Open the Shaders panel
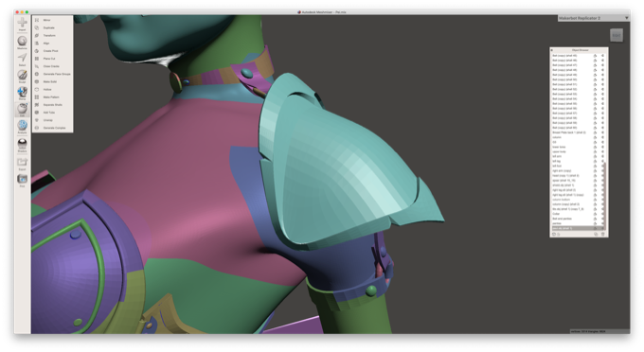Image resolution: width=644 pixels, height=352 pixels. click(22, 145)
